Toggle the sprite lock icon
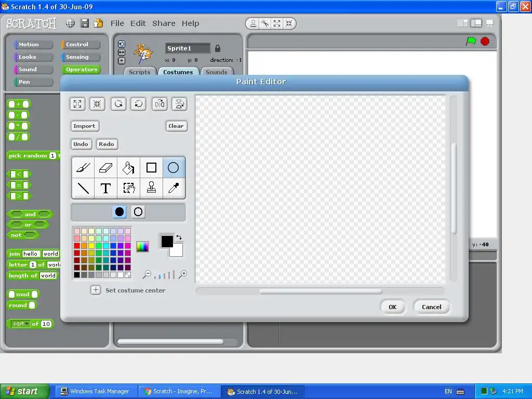The image size is (532, 399). [x=218, y=48]
